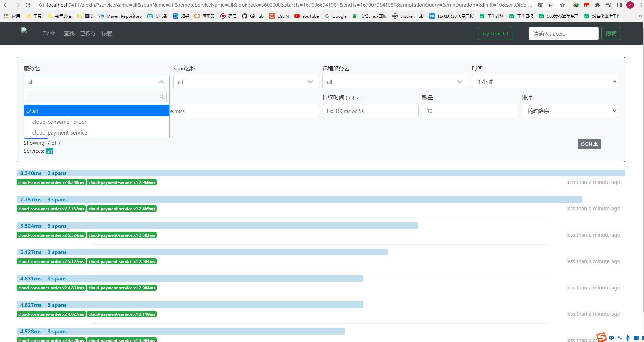Click the Try Lens UI button
Image resolution: width=644 pixels, height=342 pixels.
coord(495,33)
